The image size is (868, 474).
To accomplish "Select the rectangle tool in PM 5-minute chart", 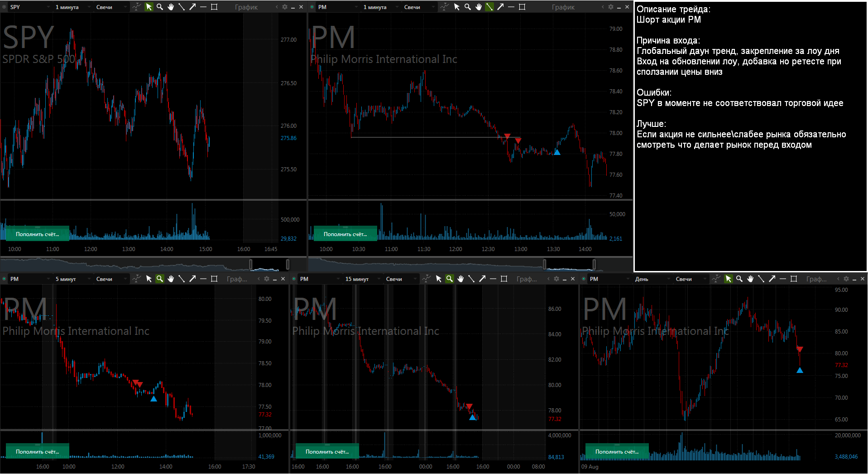I will (x=214, y=279).
